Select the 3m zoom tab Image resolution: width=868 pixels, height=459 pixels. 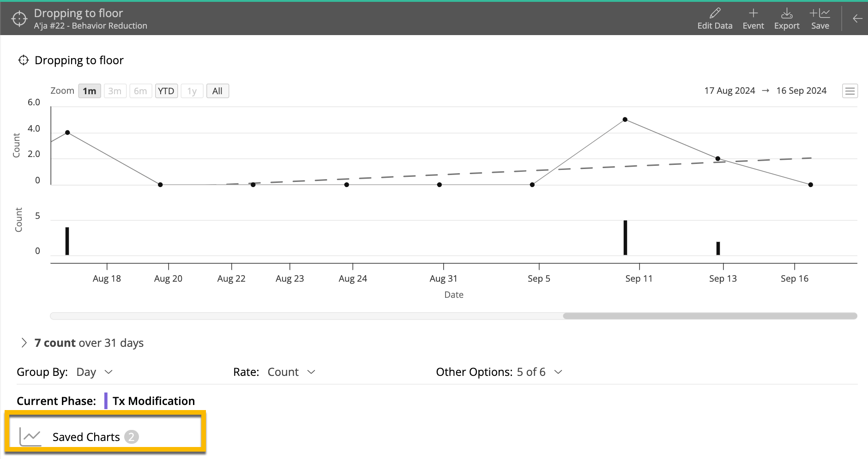(115, 91)
